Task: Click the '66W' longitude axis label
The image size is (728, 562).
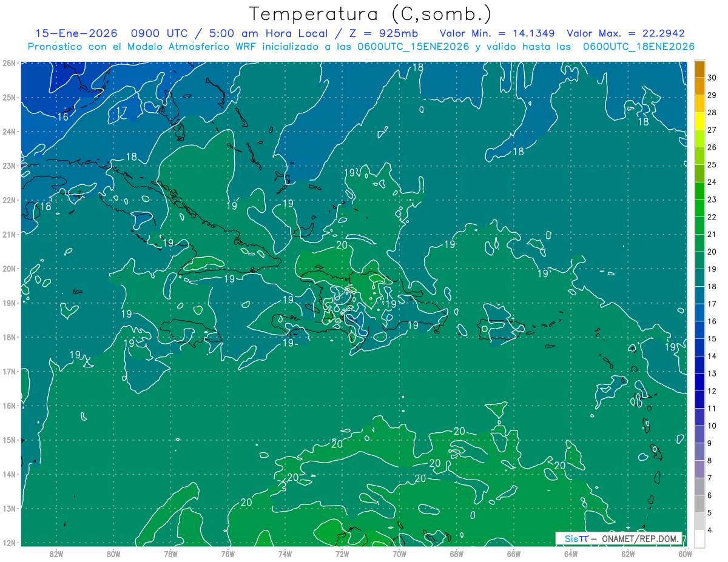Action: (514, 554)
